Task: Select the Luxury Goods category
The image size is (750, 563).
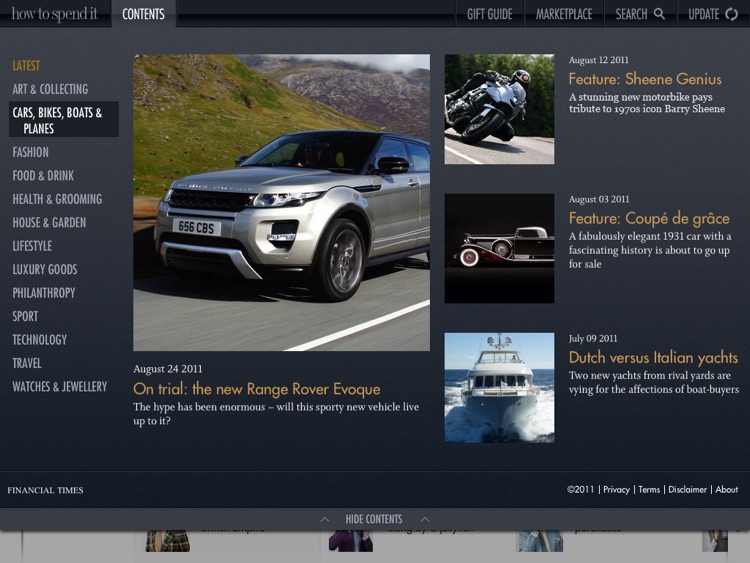Action: click(45, 269)
